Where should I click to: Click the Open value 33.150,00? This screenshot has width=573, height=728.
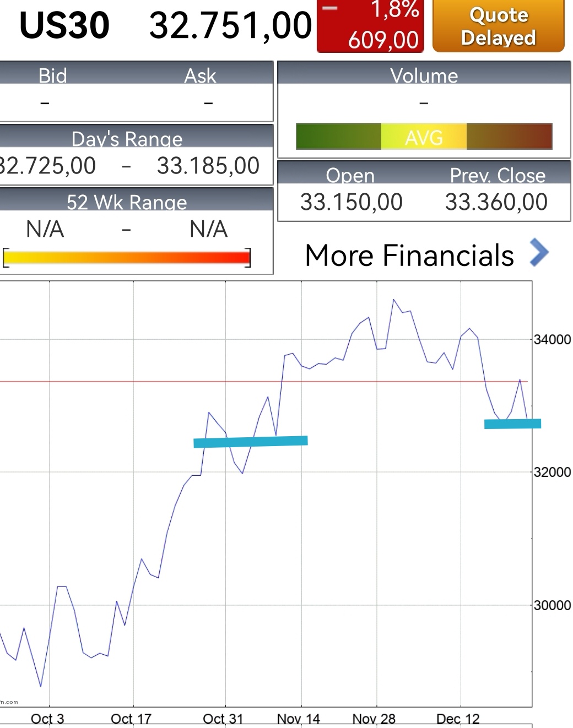pos(351,202)
